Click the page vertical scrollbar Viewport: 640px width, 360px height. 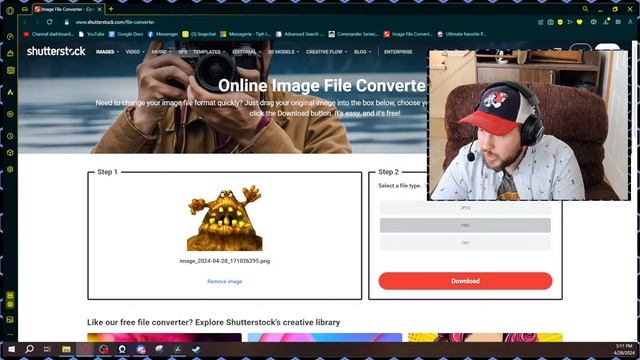pyautogui.click(x=635, y=190)
